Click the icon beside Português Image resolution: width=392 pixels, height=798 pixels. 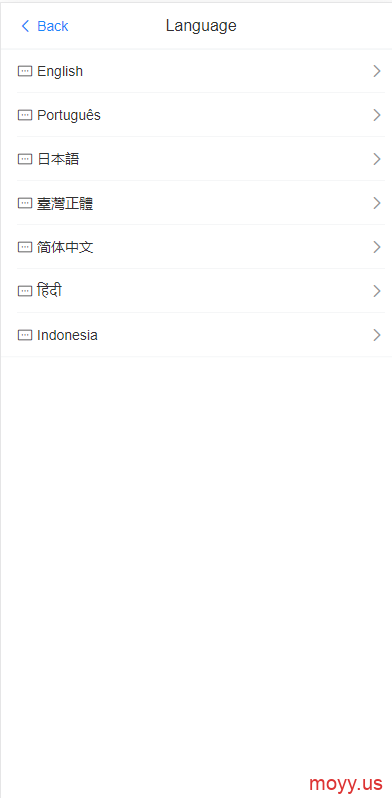[24, 115]
